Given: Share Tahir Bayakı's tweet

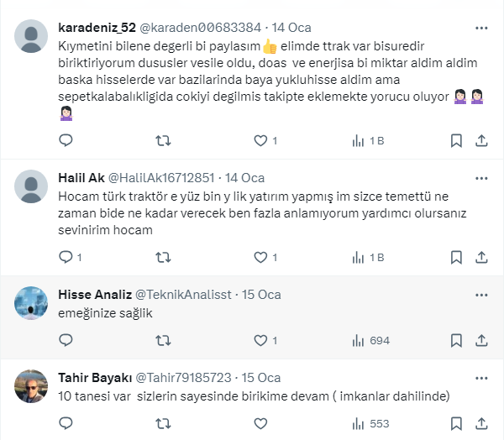Looking at the screenshot, I should pos(481,423).
